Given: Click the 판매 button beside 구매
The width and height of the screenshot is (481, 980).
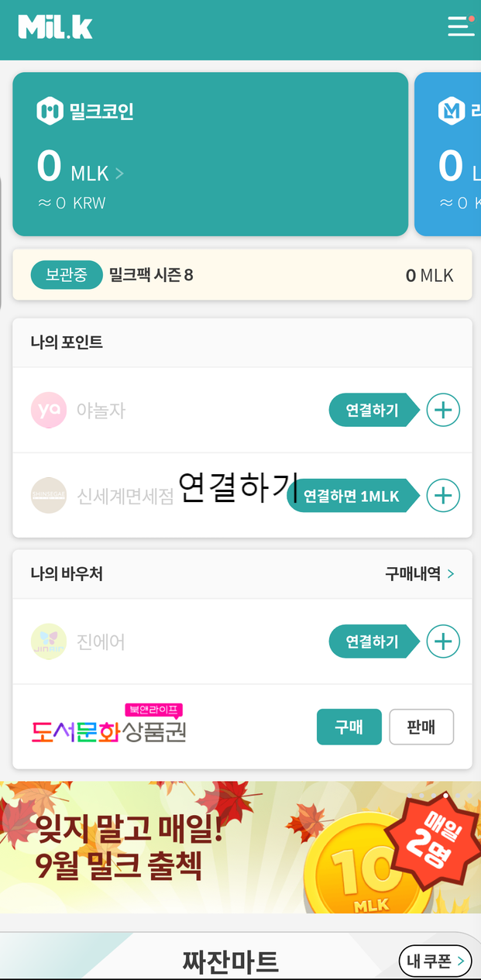Looking at the screenshot, I should click(421, 727).
